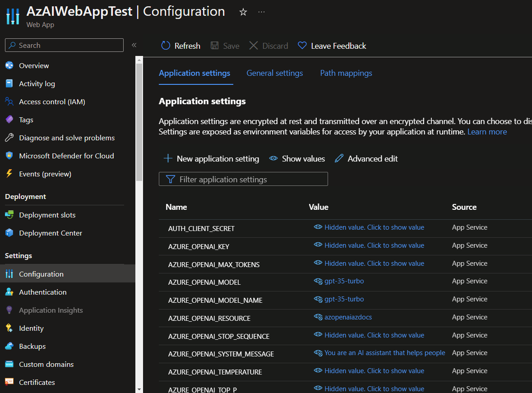
Task: Click the AZURE_OPENAI_RESOURCE setting name
Action: pyautogui.click(x=209, y=318)
